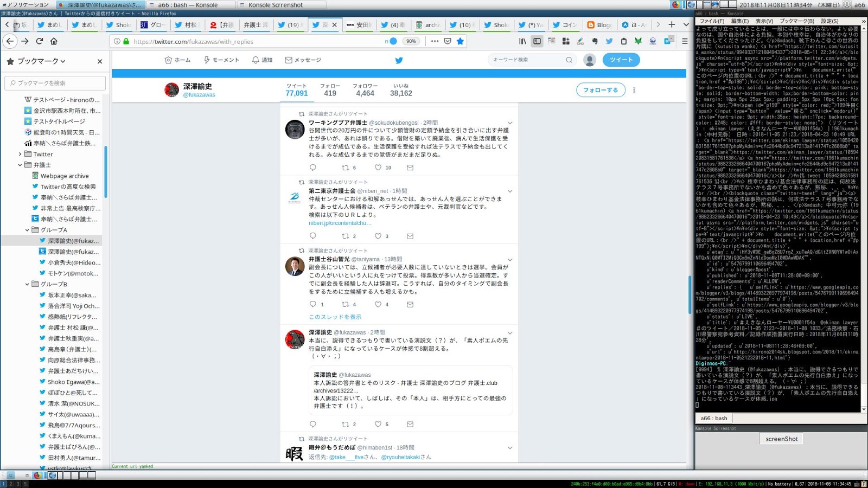Open the 通知 notifications link
The height and width of the screenshot is (488, 868).
[262, 60]
